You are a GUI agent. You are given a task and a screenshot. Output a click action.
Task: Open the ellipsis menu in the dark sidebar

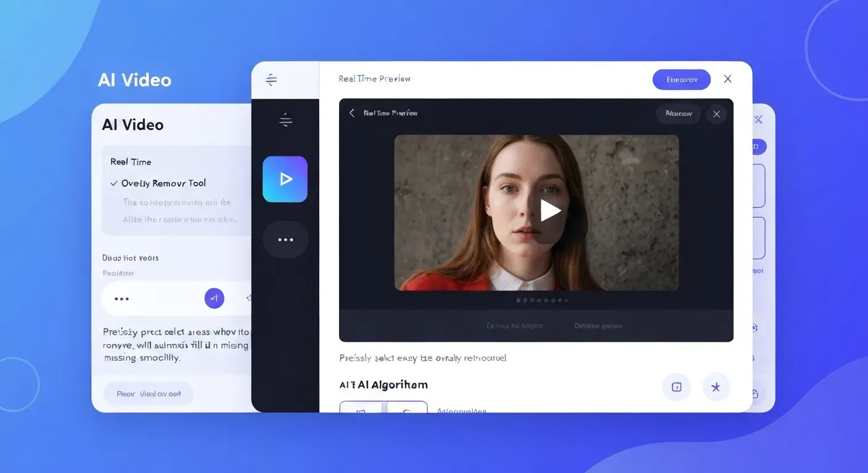tap(285, 240)
